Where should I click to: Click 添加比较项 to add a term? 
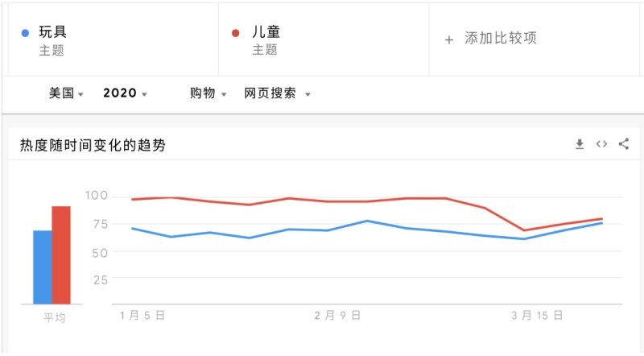click(500, 39)
